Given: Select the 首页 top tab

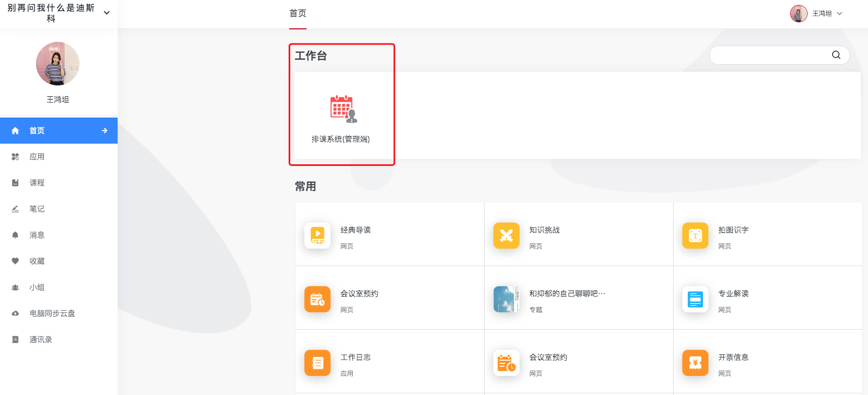Looking at the screenshot, I should [298, 14].
